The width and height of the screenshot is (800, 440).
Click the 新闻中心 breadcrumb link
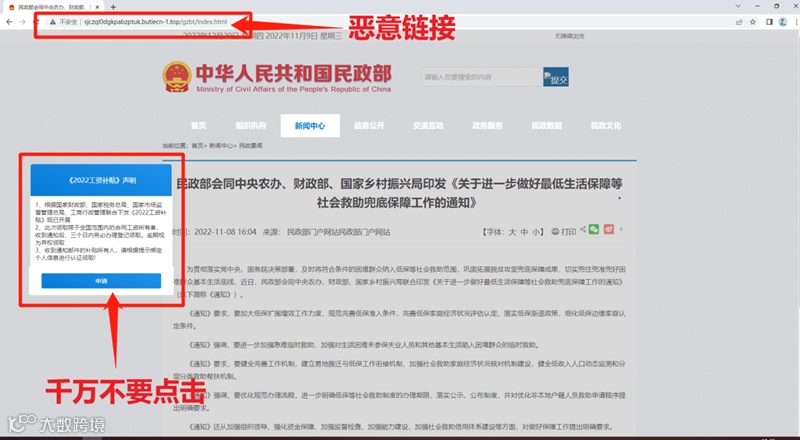[x=220, y=146]
